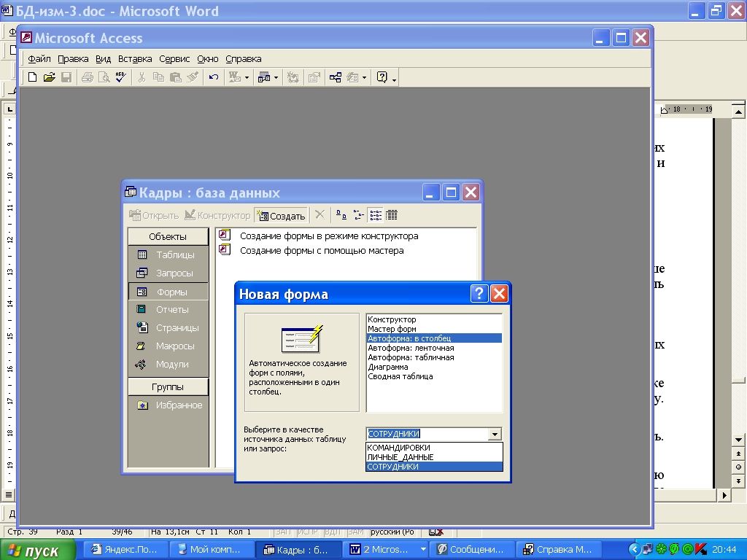Select Отчеты in objects panel
Image resolution: width=747 pixels, height=560 pixels.
[x=169, y=309]
